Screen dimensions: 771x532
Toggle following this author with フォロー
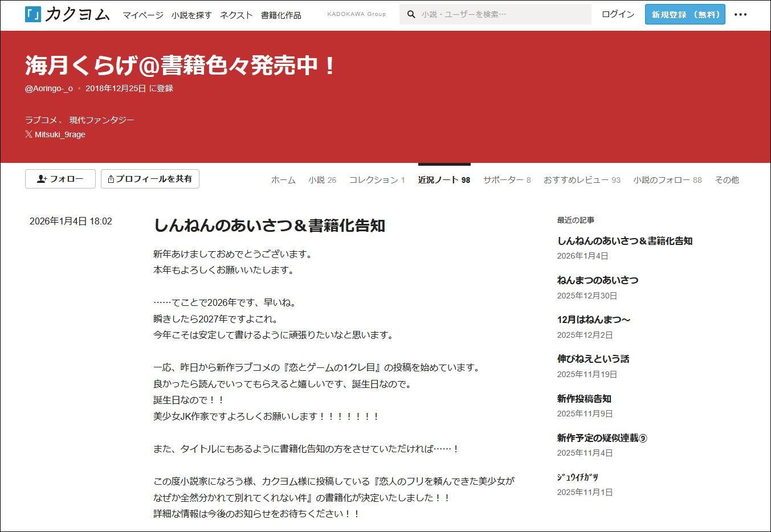tap(60, 179)
